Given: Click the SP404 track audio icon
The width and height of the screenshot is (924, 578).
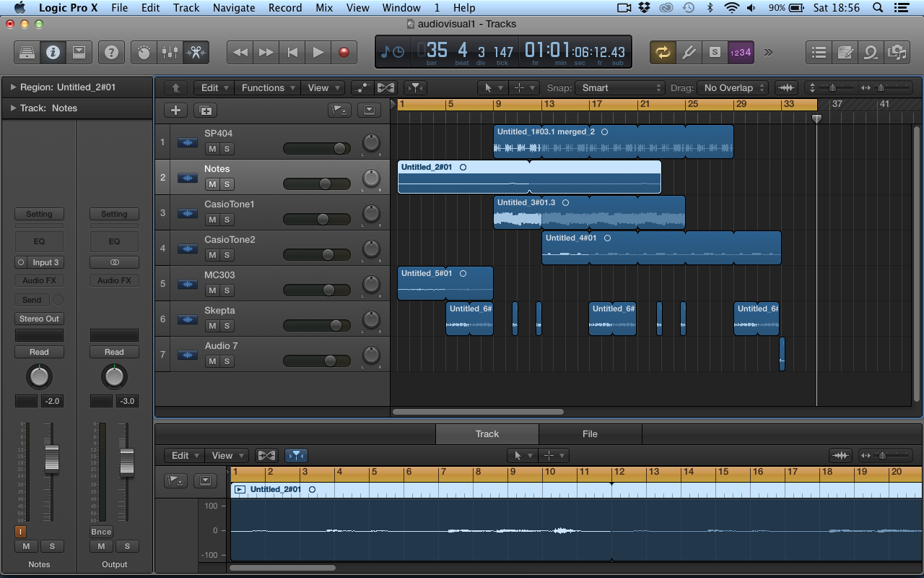Looking at the screenshot, I should tap(188, 142).
